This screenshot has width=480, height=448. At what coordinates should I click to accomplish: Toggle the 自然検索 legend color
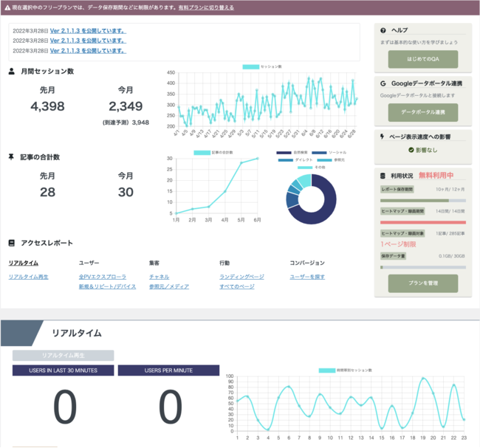click(284, 152)
